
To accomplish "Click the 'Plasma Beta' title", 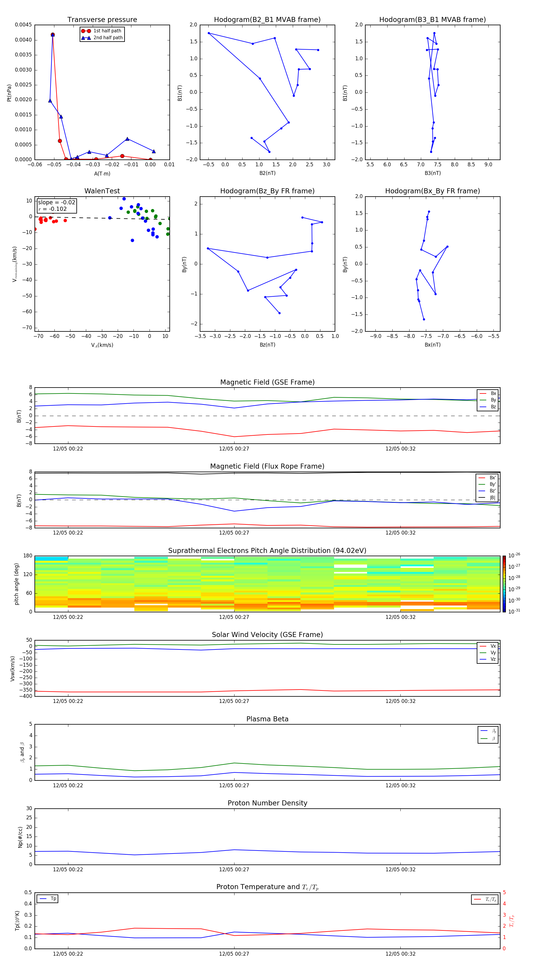I will pyautogui.click(x=267, y=719).
